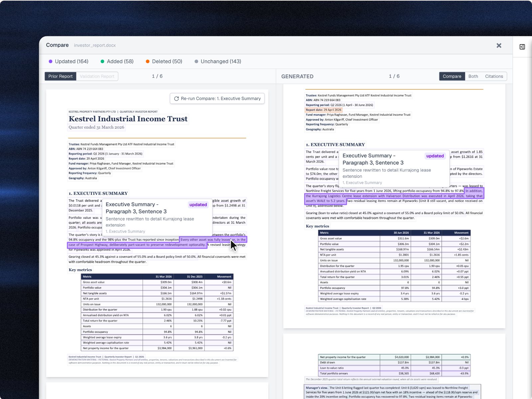532x399 pixels.
Task: Click the page indicator 1 / 6 in the Generated pane
Action: [x=394, y=76]
